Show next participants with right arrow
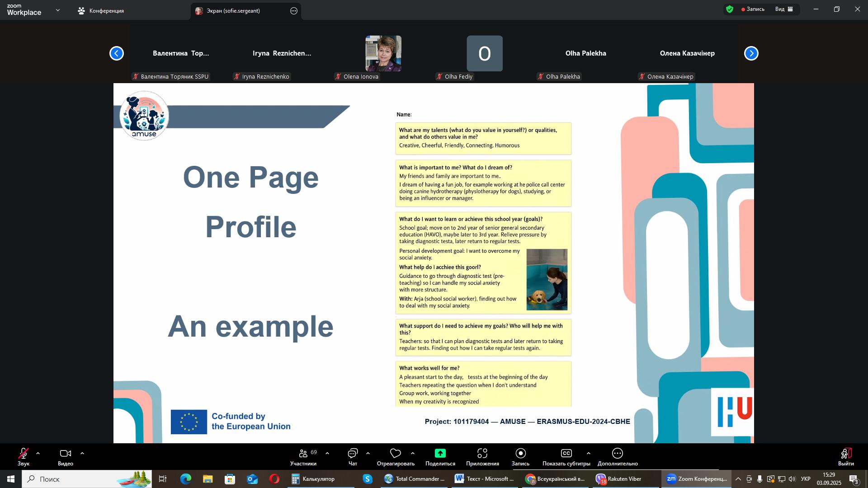Image resolution: width=868 pixels, height=488 pixels. pyautogui.click(x=751, y=53)
